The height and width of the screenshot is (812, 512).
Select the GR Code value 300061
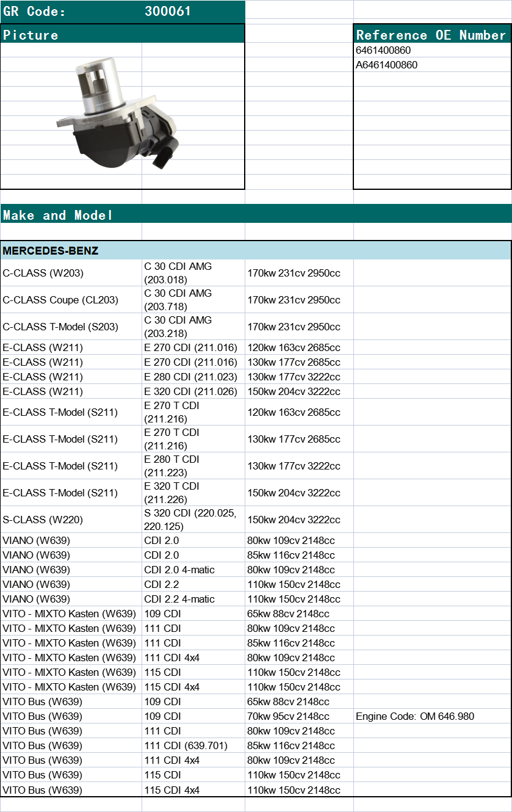(x=168, y=12)
